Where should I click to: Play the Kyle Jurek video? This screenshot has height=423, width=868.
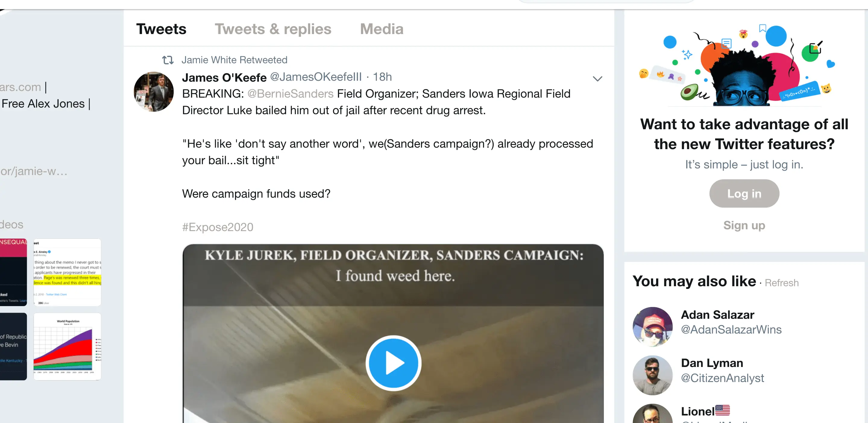[393, 363]
